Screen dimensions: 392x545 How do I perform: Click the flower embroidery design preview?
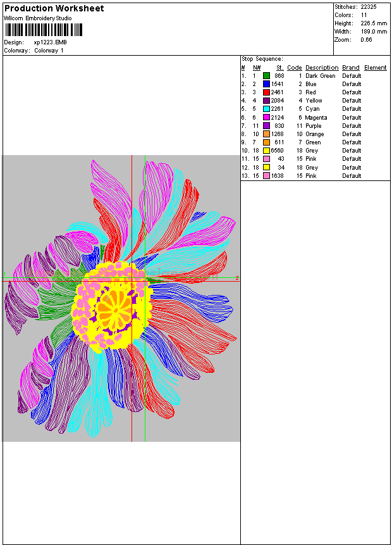point(121,298)
